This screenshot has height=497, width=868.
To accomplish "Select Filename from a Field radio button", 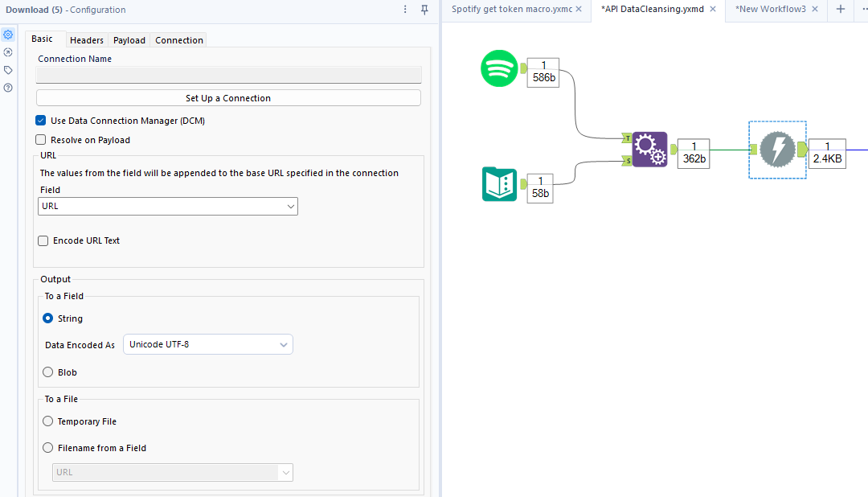I will click(47, 447).
